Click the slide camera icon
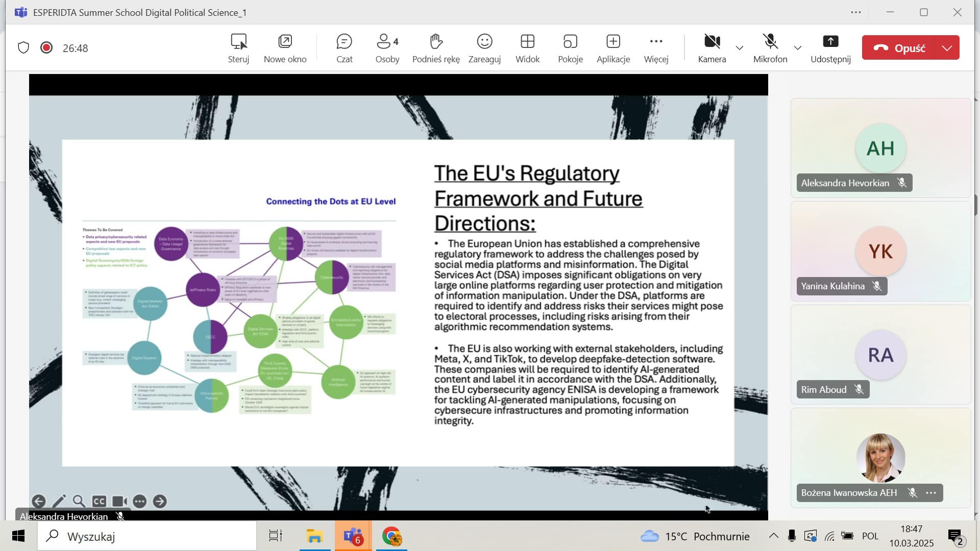 (x=119, y=502)
